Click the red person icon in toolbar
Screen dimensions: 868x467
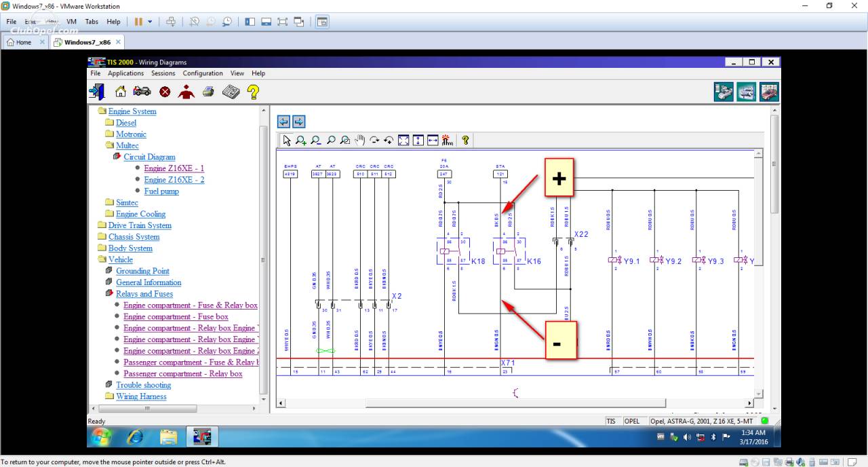click(x=186, y=92)
